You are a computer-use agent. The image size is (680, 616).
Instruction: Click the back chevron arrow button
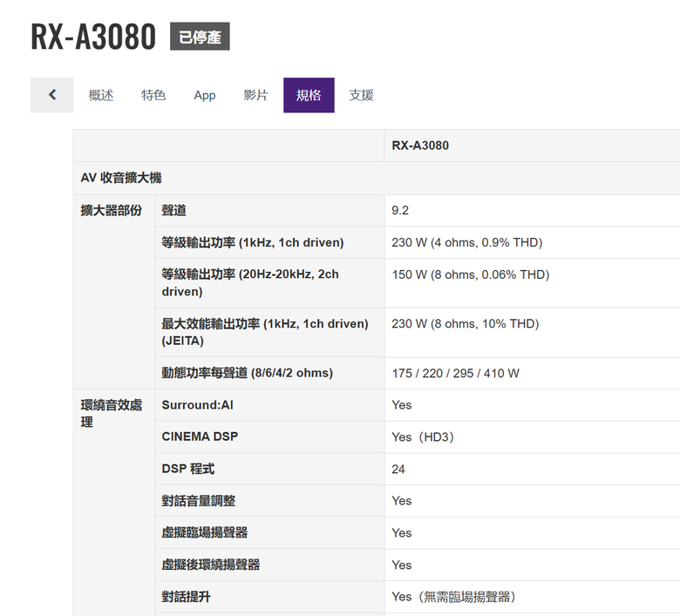pyautogui.click(x=52, y=95)
